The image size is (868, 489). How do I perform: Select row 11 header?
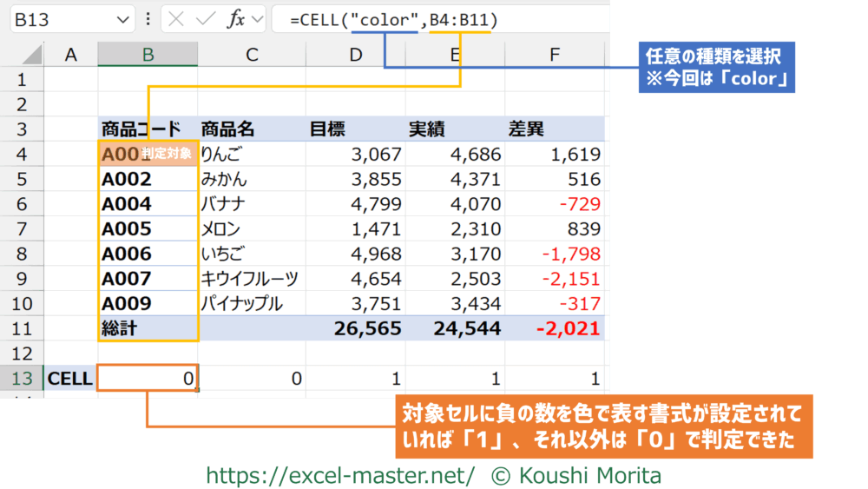22,328
